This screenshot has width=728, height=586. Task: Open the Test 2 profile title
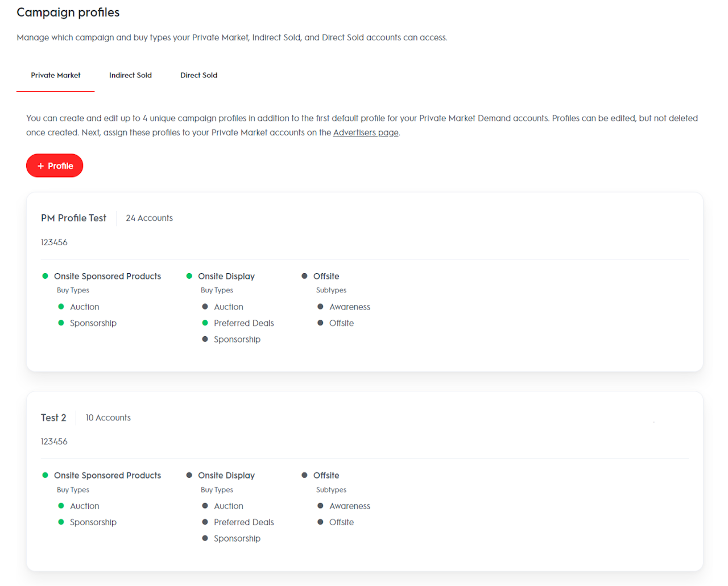(53, 418)
